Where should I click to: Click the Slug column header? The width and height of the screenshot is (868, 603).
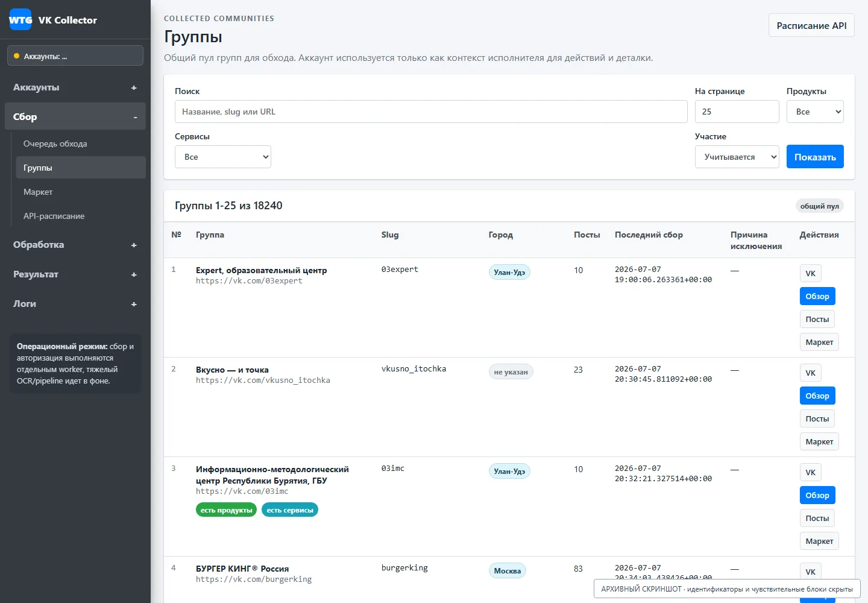click(x=390, y=235)
